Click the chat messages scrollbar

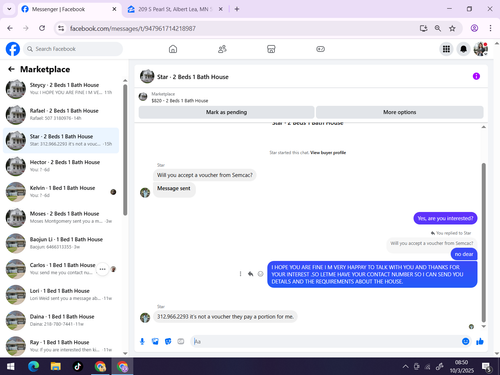pos(483,242)
